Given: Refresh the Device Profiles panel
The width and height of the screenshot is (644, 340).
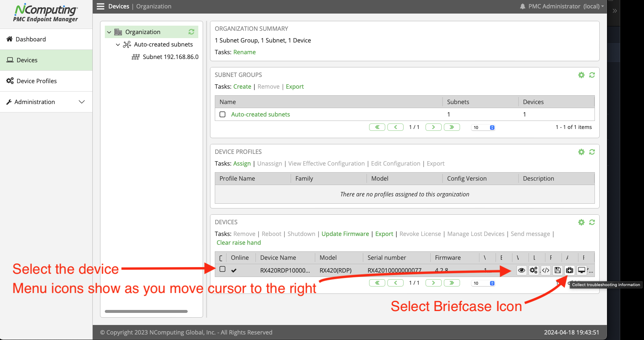Looking at the screenshot, I should pos(592,152).
